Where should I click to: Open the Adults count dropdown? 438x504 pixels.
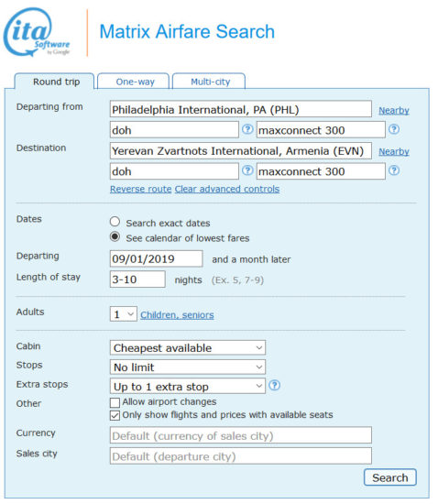tap(124, 314)
